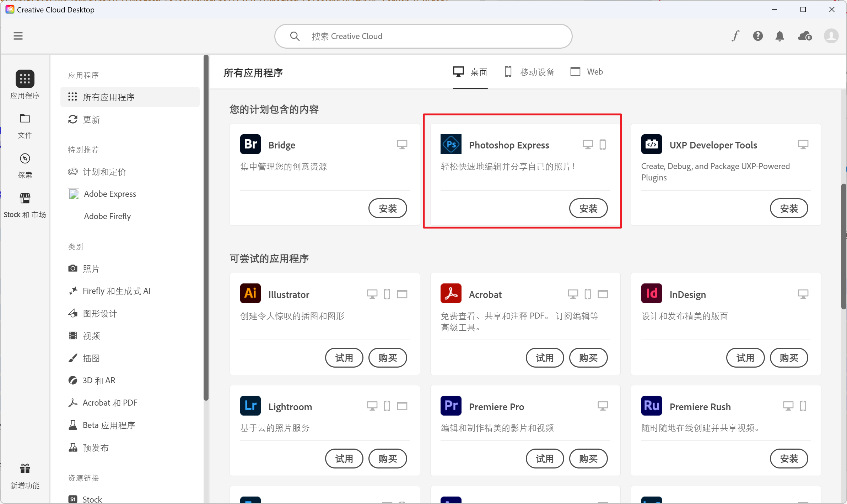847x504 pixels.
Task: Click 购买 for Premiere Pro
Action: pos(588,459)
